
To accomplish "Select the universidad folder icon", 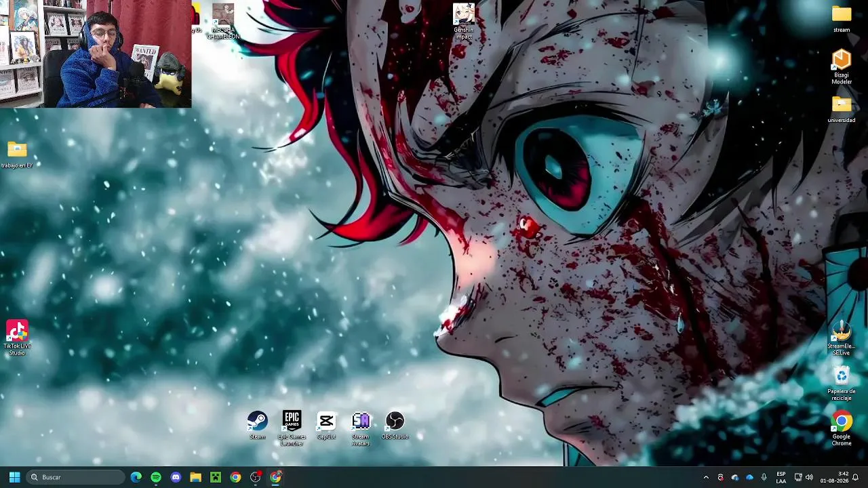I will pos(842,109).
